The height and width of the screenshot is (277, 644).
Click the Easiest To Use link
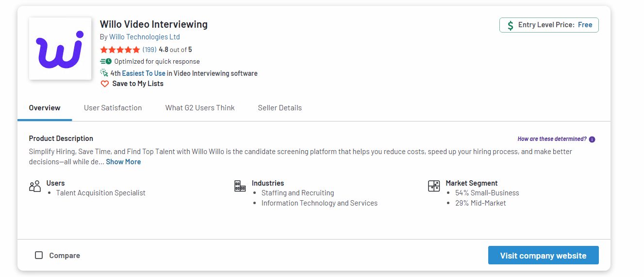pos(144,73)
